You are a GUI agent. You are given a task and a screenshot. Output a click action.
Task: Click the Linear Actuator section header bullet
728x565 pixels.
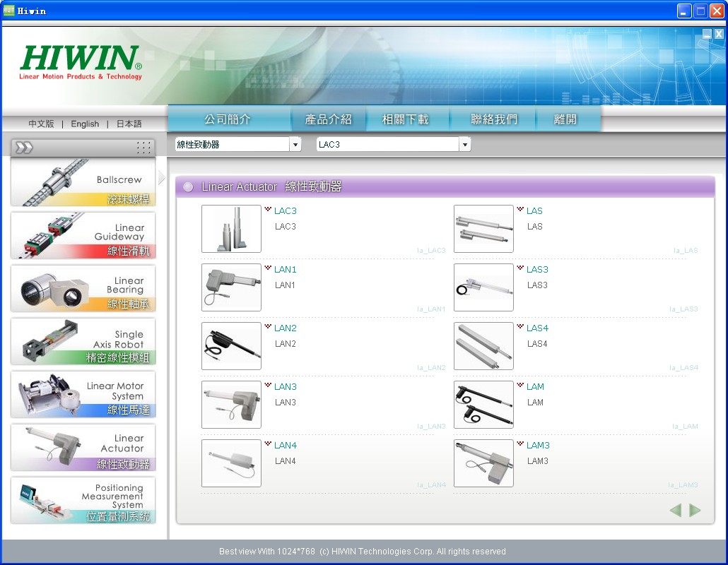tap(188, 187)
